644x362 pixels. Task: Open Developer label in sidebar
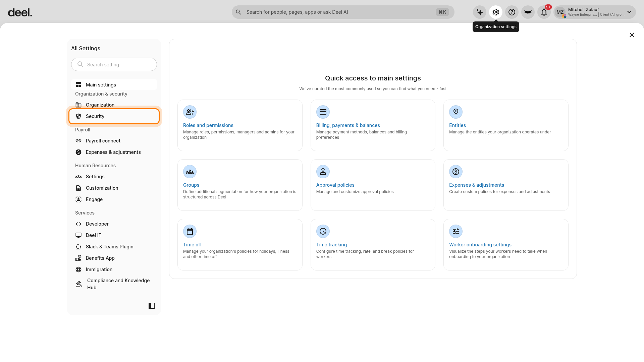[97, 224]
